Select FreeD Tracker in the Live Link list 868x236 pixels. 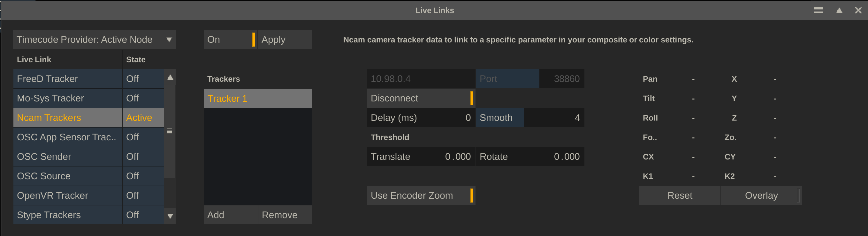(67, 79)
